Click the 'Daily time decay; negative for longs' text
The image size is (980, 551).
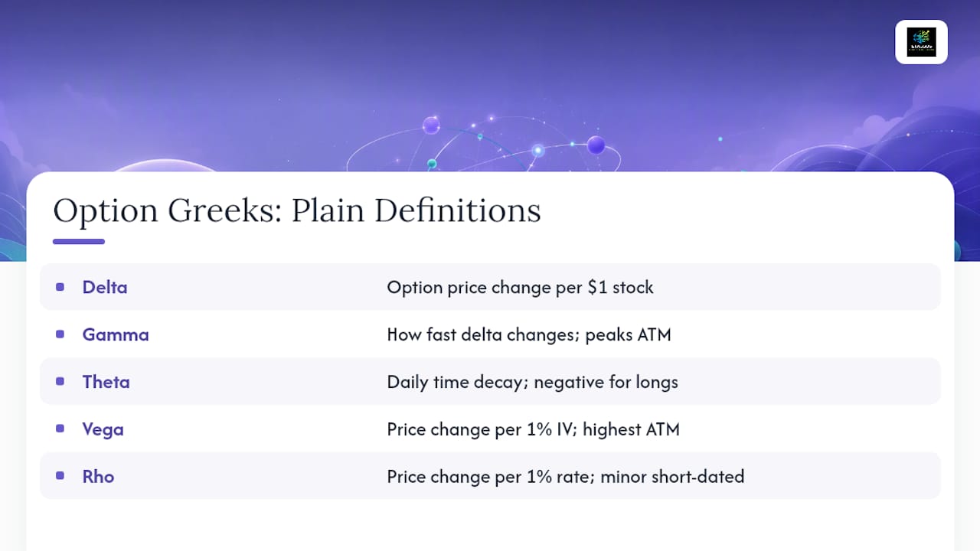(x=533, y=382)
